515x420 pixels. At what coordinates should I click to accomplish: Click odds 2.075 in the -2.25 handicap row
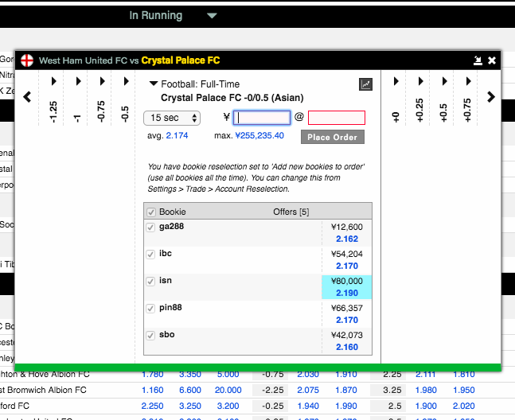click(x=308, y=390)
